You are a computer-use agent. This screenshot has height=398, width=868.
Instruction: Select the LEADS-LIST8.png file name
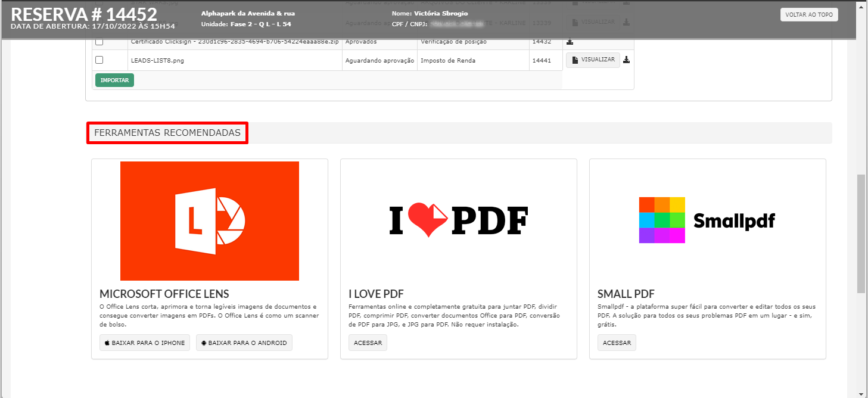(x=157, y=60)
